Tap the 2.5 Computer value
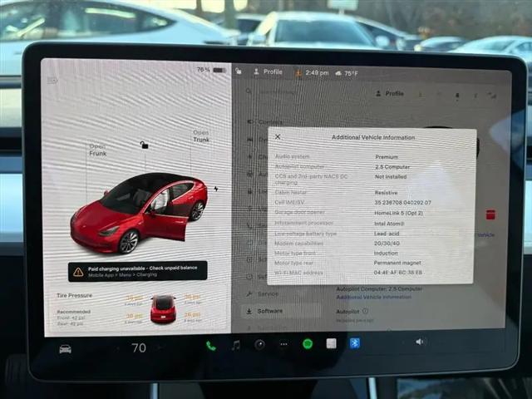This screenshot has height=399, width=532. point(392,167)
